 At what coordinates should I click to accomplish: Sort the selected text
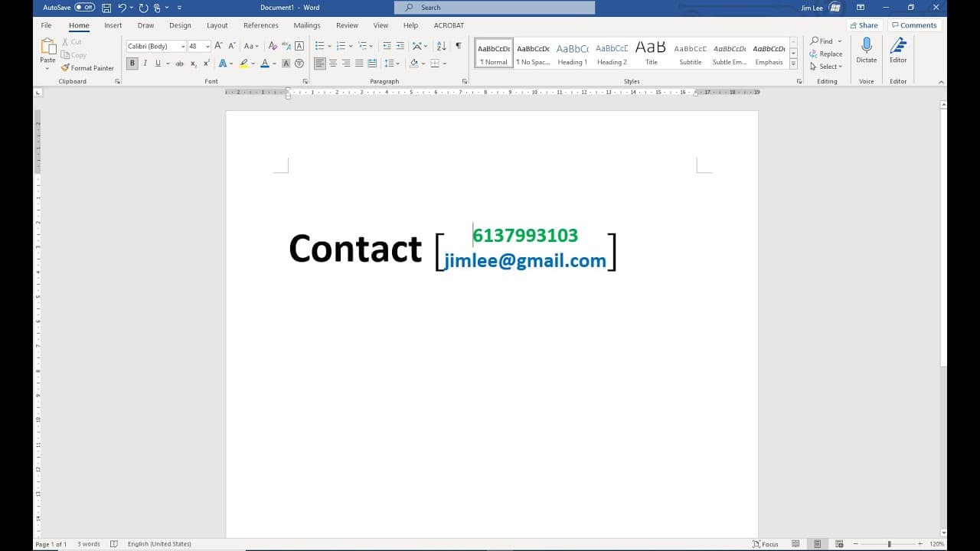click(x=441, y=46)
